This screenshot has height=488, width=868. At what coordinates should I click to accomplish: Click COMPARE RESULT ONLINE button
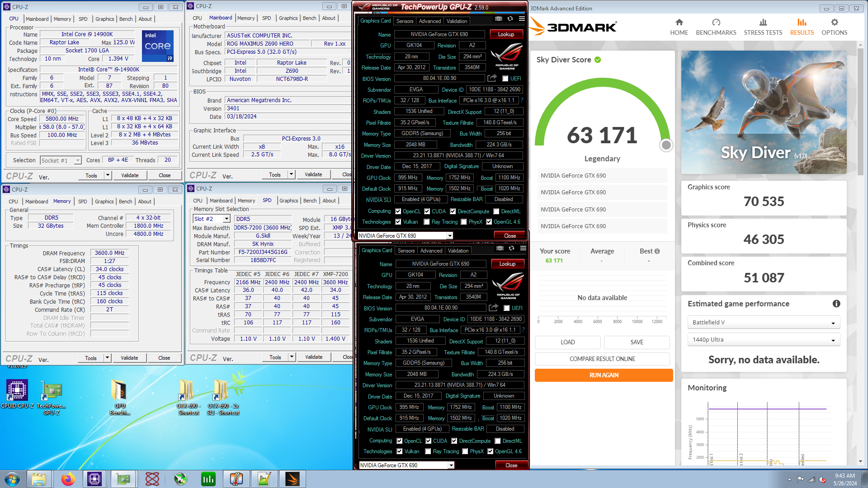(602, 359)
